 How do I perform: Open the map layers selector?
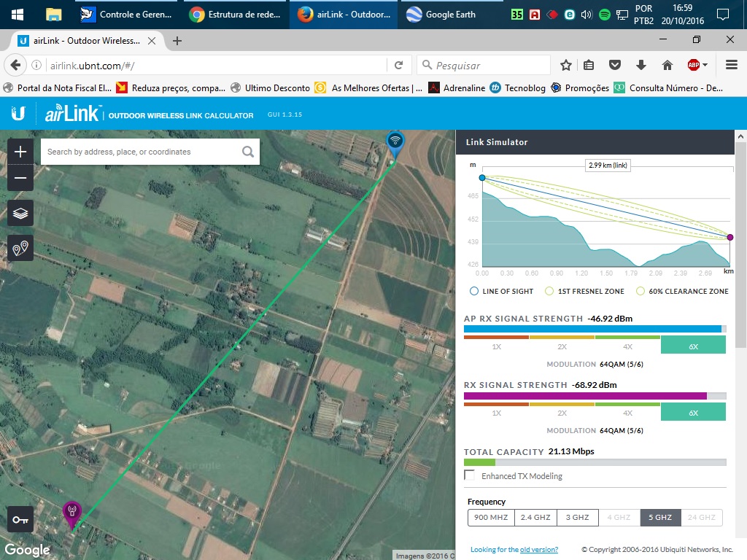[x=20, y=213]
